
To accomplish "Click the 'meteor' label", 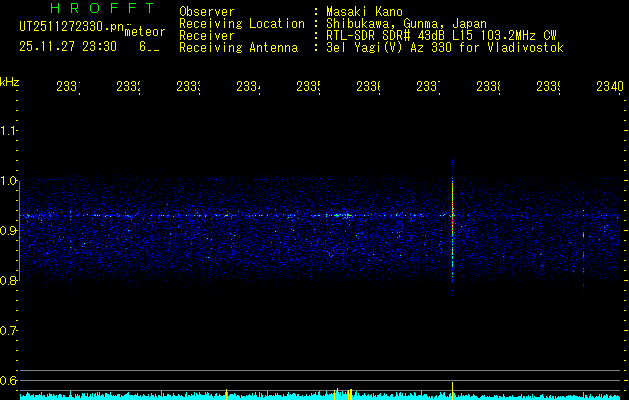I will coord(145,32).
